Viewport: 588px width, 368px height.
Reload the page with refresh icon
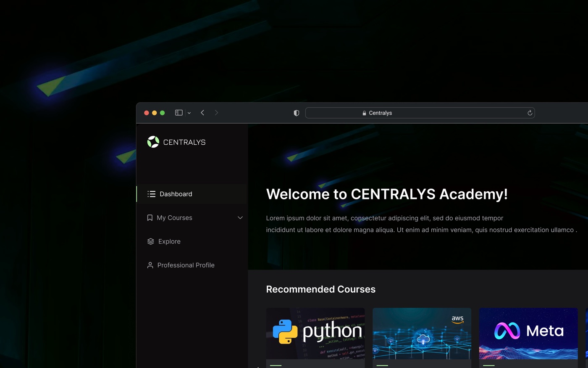coord(530,113)
